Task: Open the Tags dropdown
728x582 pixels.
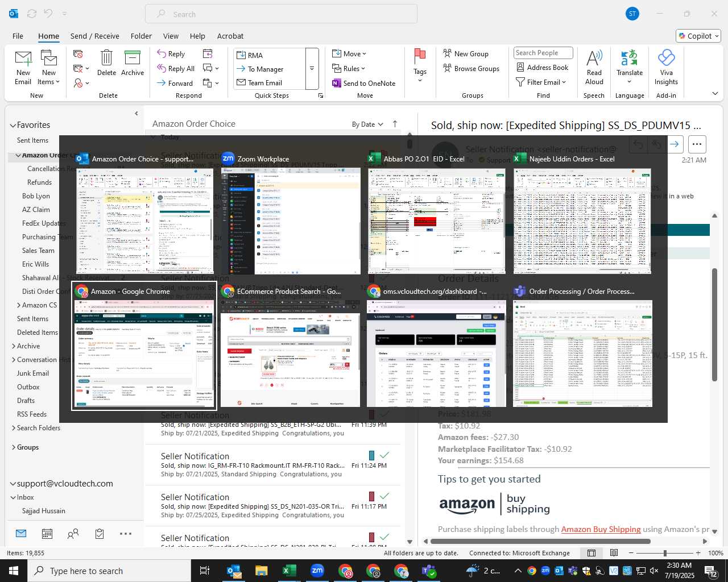Action: (420, 66)
